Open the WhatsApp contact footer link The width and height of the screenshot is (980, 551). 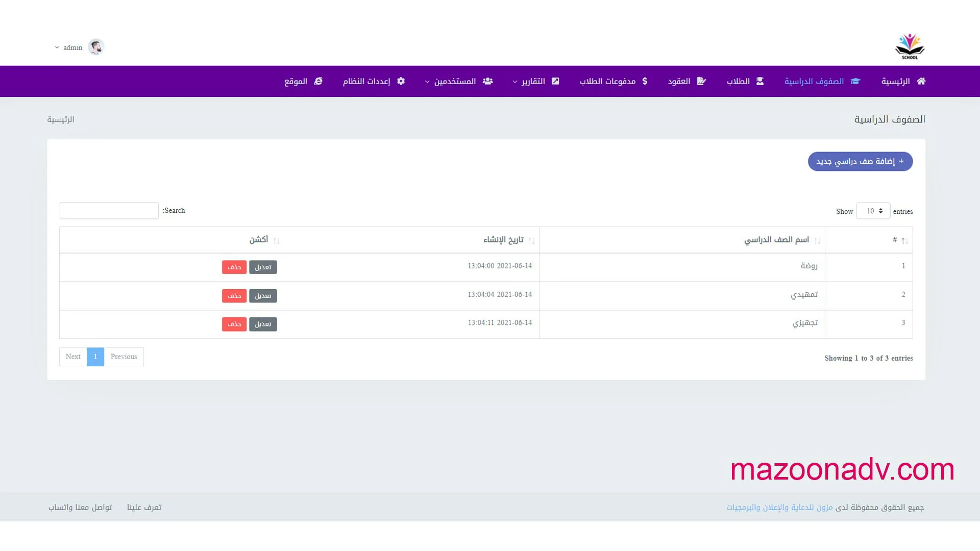click(80, 507)
